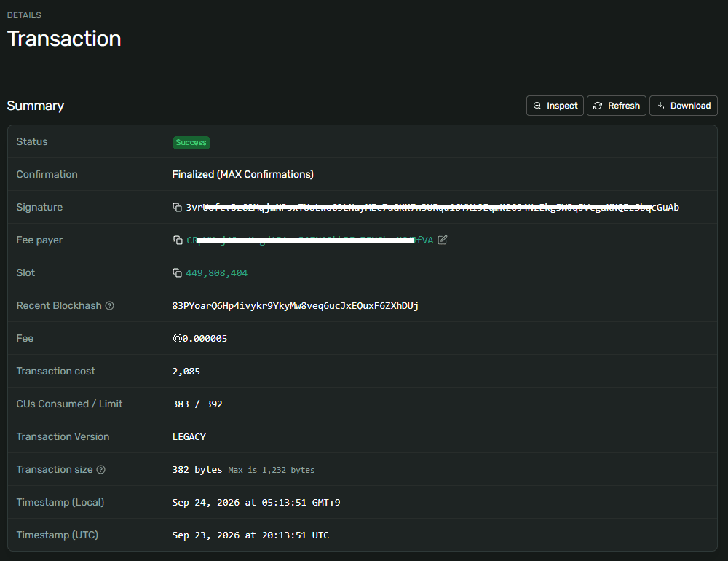
Task: Select the recent blockhash value
Action: pos(296,305)
